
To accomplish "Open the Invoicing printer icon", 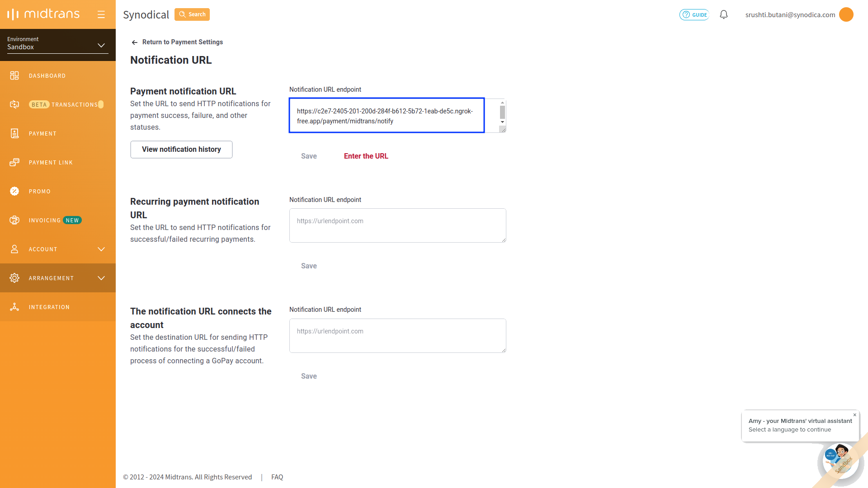I will click(x=14, y=220).
